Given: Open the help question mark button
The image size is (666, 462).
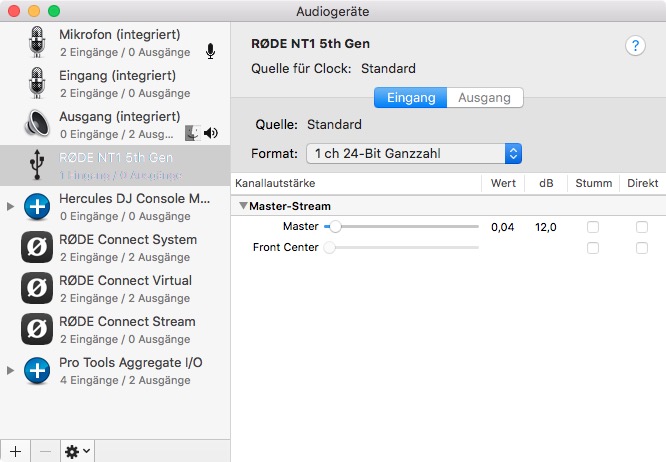Looking at the screenshot, I should tap(635, 45).
